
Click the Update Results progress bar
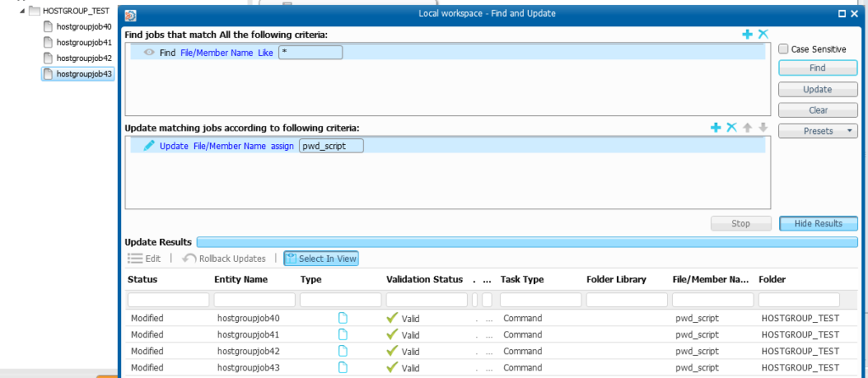coord(527,242)
